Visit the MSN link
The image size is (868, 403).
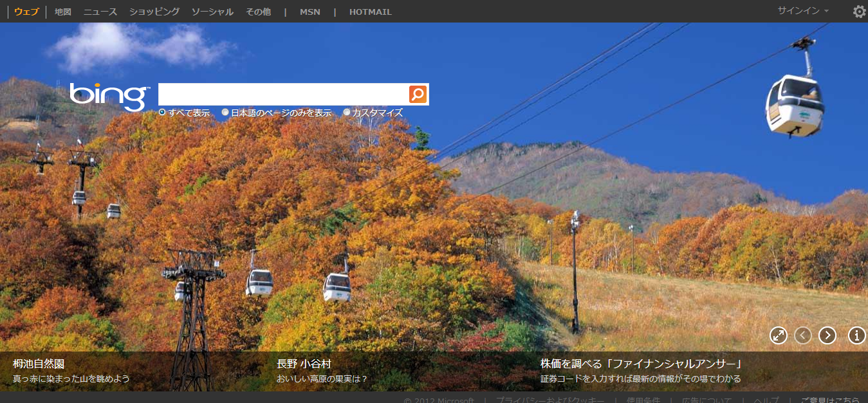[x=309, y=12]
